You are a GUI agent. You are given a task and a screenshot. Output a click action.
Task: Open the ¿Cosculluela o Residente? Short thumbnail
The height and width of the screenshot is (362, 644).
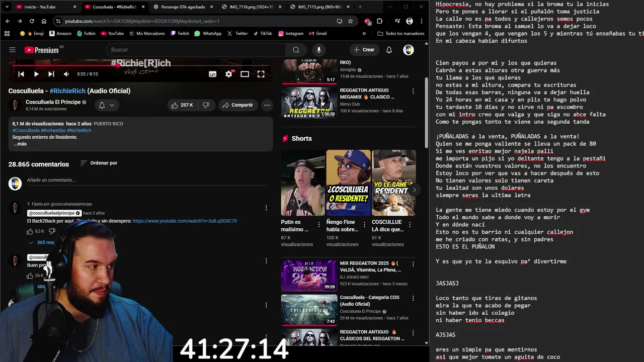point(348,183)
